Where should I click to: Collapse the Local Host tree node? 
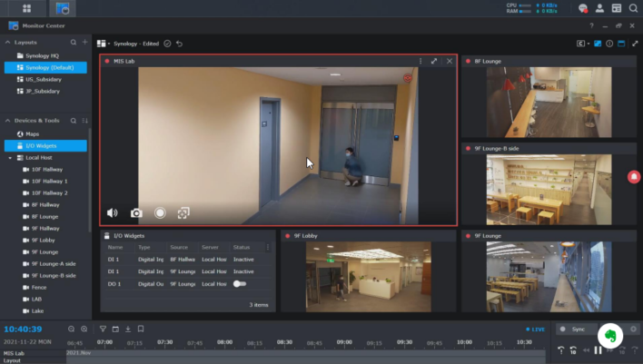tap(10, 158)
